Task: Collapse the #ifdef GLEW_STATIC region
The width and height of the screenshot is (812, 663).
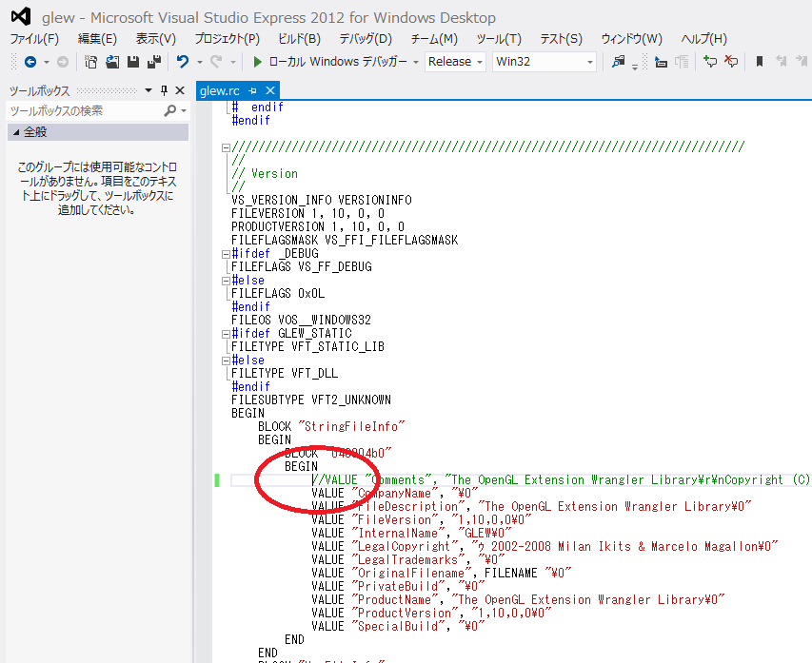Action: 226,334
